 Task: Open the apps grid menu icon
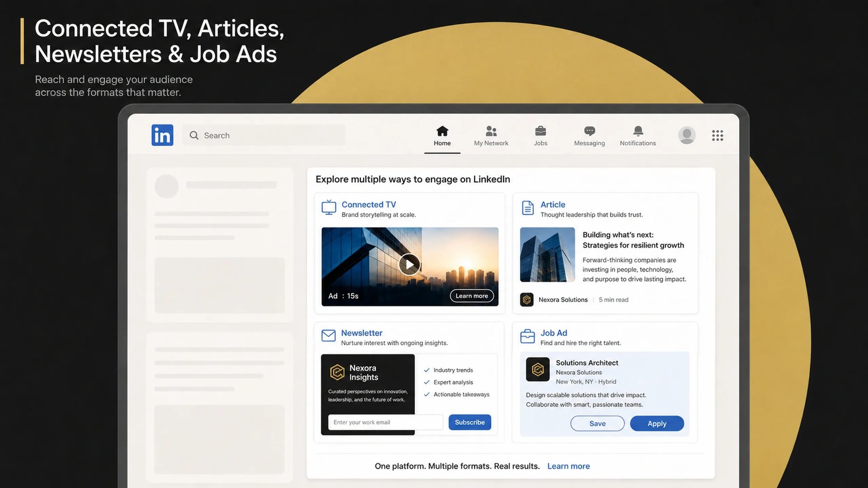717,136
